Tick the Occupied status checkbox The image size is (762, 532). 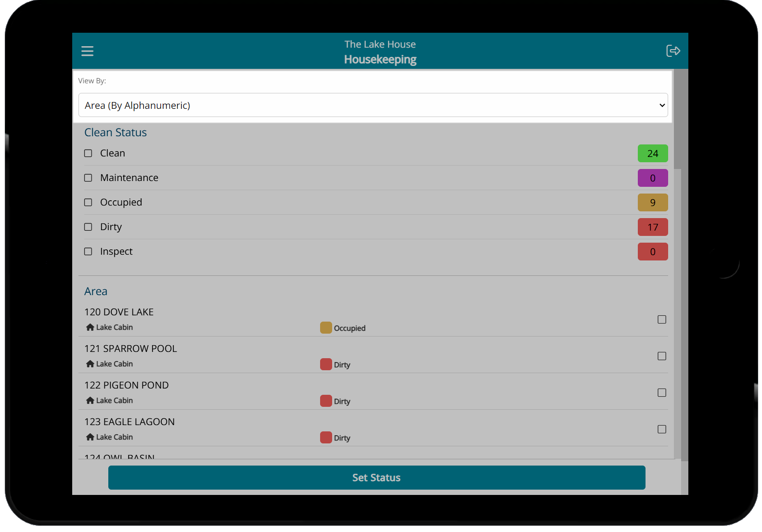coord(88,202)
